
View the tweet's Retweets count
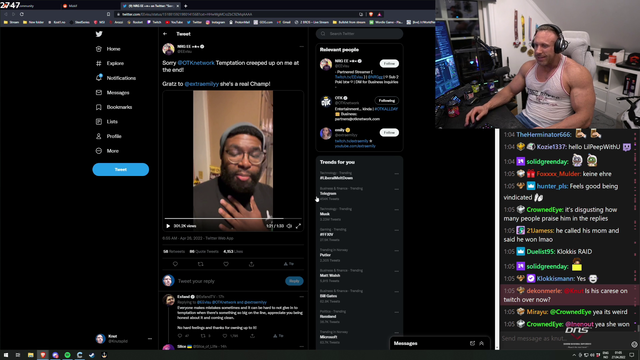pos(174,251)
